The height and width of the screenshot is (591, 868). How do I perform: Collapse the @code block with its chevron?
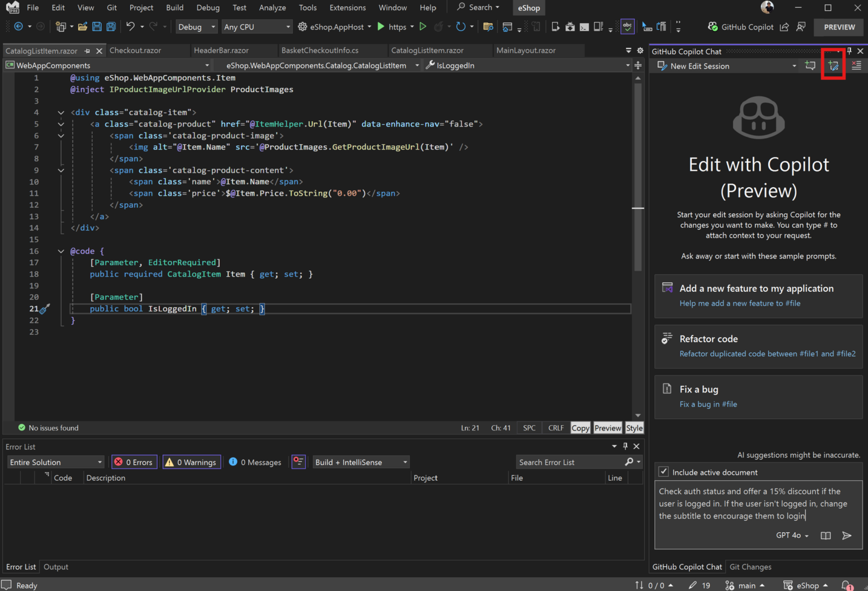tap(60, 251)
